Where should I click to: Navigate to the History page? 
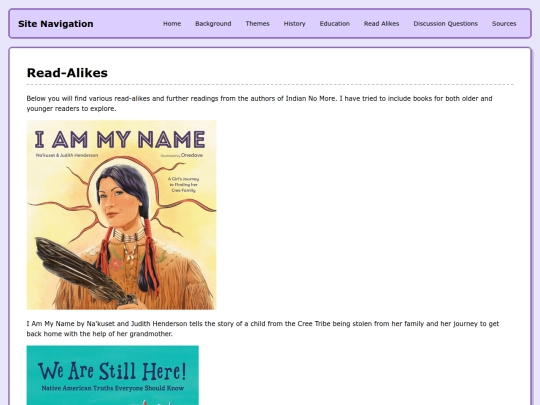coord(294,24)
